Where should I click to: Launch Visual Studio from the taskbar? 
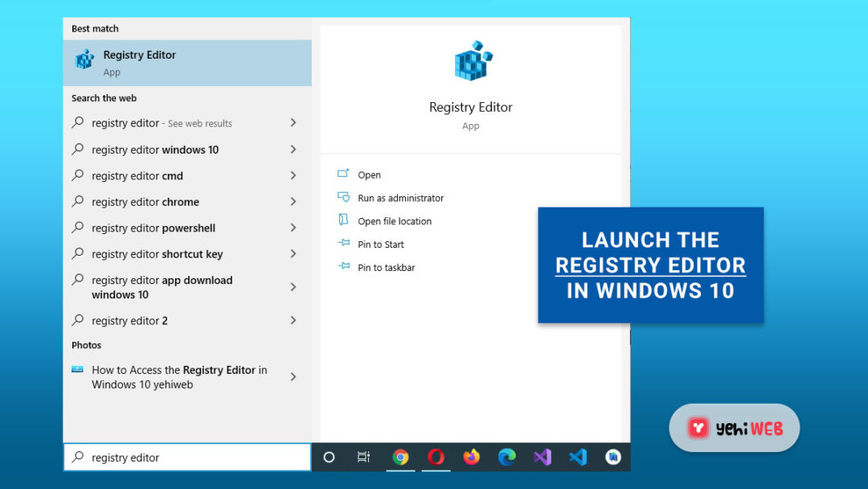tap(542, 457)
